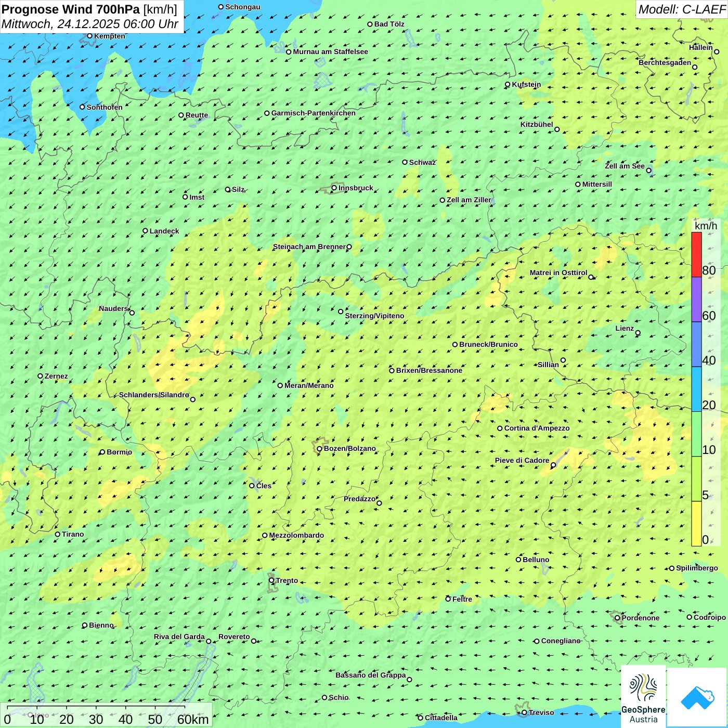Click the 'Mezzolombardo' label

296,535
